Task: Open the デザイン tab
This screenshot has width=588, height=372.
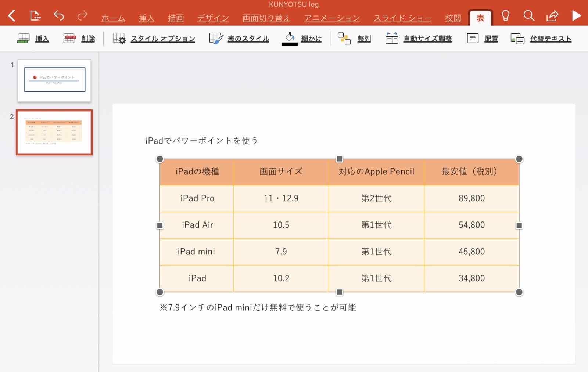Action: [213, 18]
